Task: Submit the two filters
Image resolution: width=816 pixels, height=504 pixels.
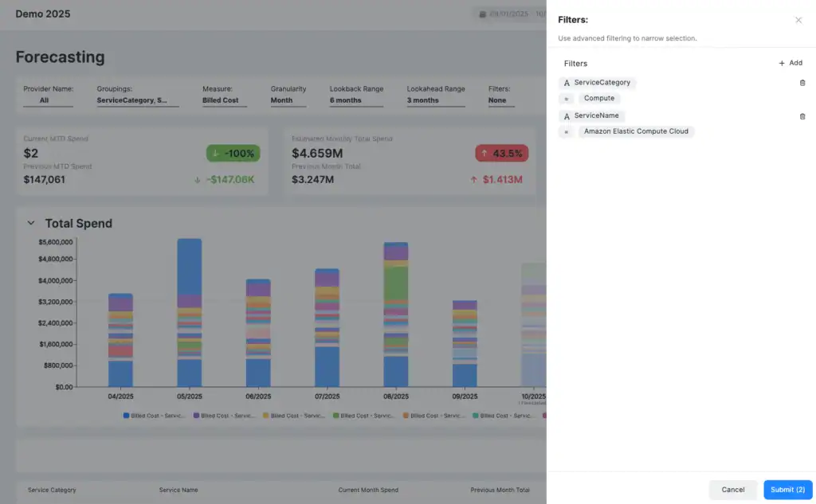Action: point(787,490)
